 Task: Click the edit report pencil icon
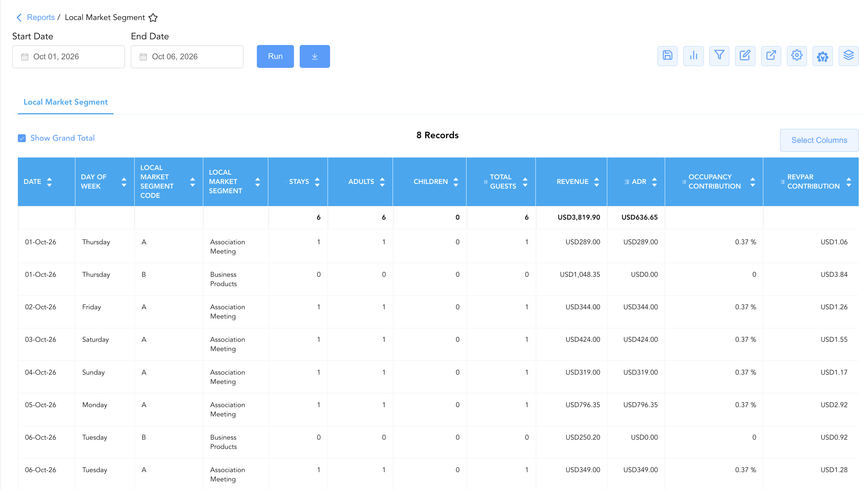click(x=745, y=56)
